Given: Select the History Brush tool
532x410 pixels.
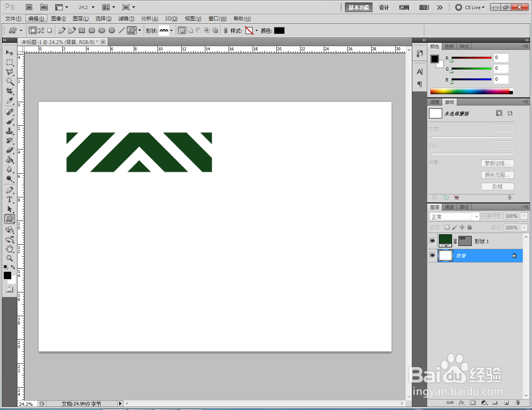Looking at the screenshot, I should pyautogui.click(x=10, y=140).
